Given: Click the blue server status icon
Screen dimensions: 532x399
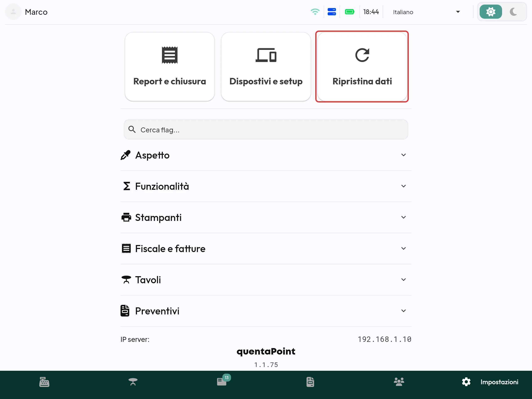Looking at the screenshot, I should [x=332, y=12].
